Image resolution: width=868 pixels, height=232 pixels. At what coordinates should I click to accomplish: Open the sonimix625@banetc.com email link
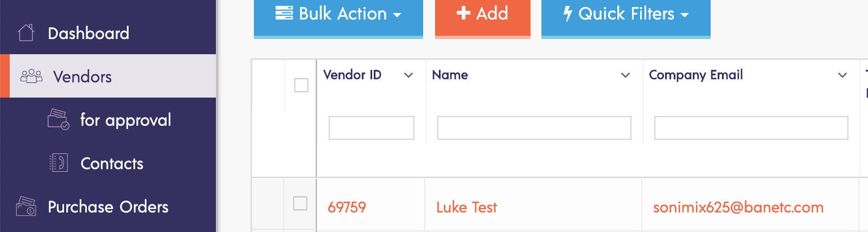point(738,207)
